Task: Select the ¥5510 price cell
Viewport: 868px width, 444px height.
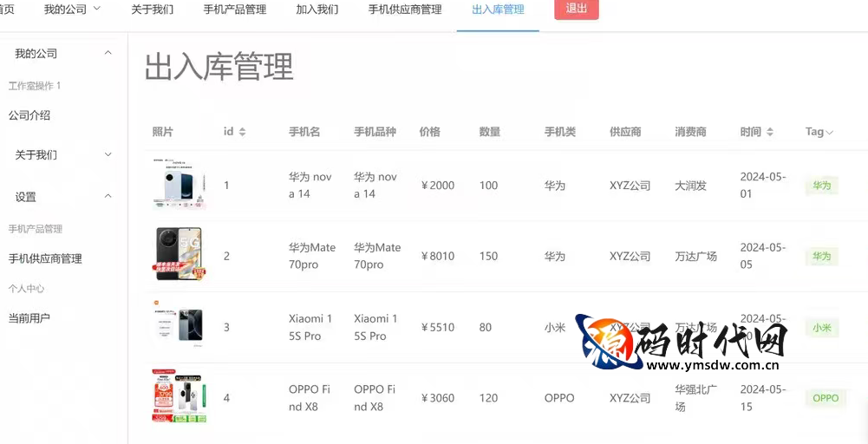Action: tap(437, 327)
